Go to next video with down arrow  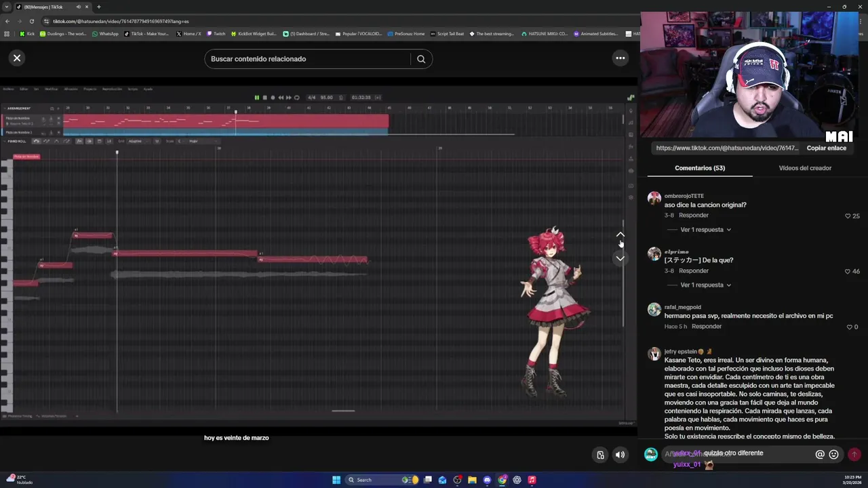[x=620, y=258]
